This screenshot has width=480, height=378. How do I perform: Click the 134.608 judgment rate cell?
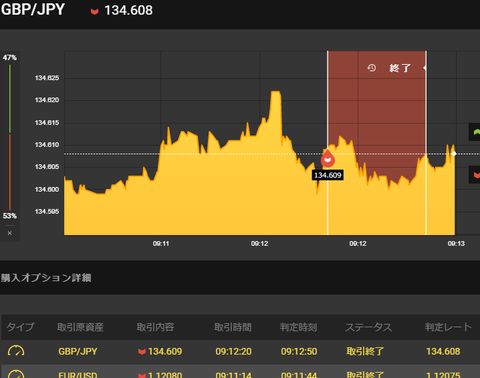[443, 351]
